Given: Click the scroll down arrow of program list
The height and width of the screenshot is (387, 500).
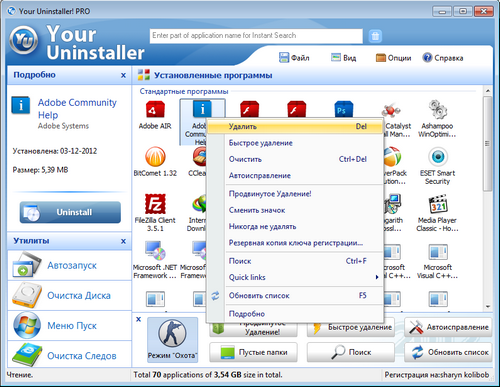Looking at the screenshot, I should coord(487,306).
